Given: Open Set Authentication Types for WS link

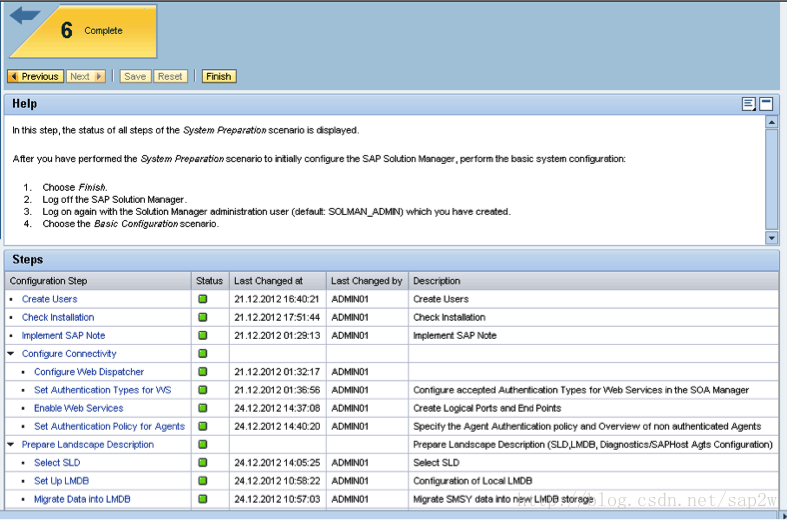Looking at the screenshot, I should coord(103,390).
